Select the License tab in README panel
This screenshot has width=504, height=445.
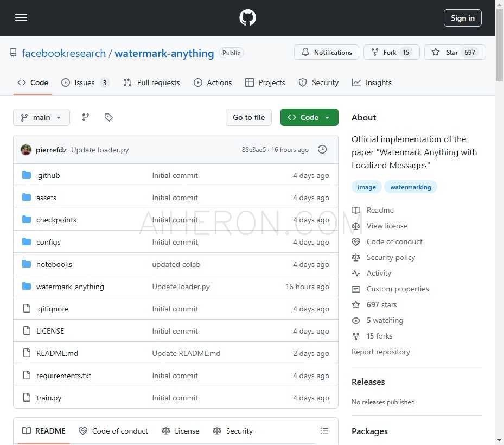coord(181,431)
